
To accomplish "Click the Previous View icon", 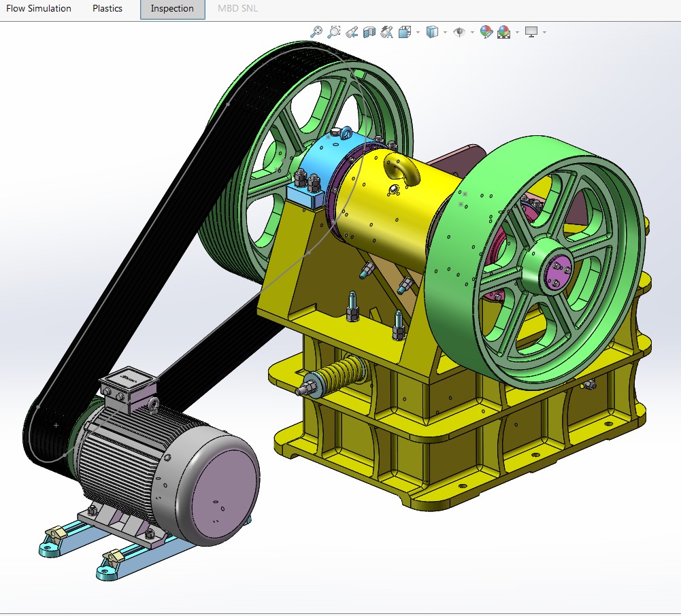I will (352, 32).
